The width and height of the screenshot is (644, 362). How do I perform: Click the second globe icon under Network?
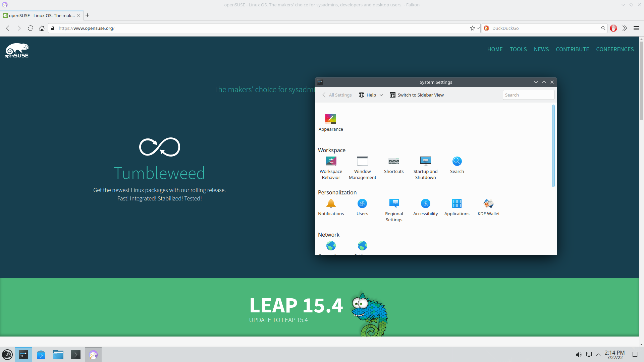[x=362, y=246]
